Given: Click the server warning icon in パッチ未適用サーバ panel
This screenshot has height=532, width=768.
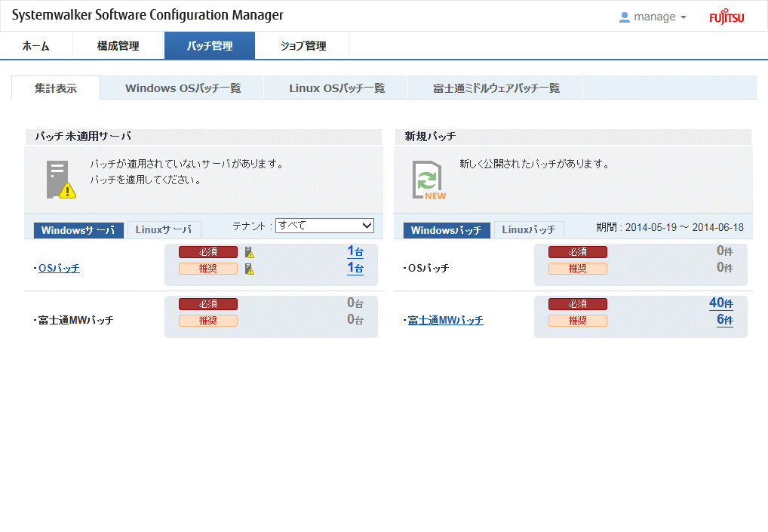Looking at the screenshot, I should coord(61,180).
